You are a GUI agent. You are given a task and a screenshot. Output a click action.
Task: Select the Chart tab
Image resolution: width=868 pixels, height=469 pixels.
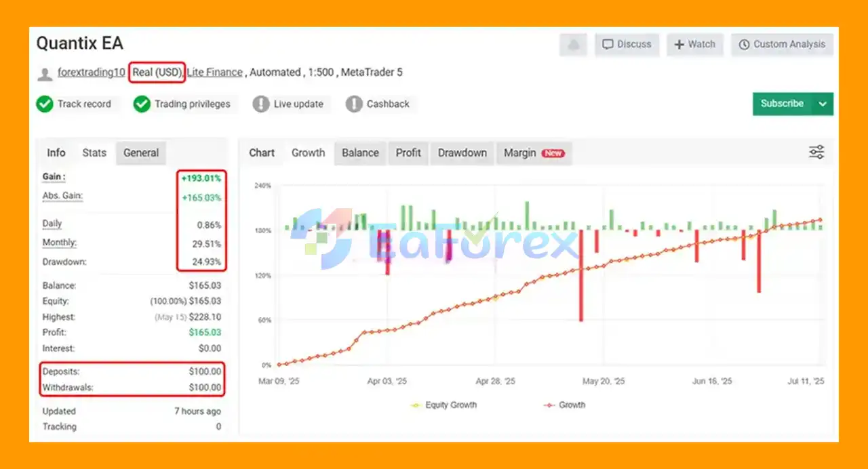point(262,152)
